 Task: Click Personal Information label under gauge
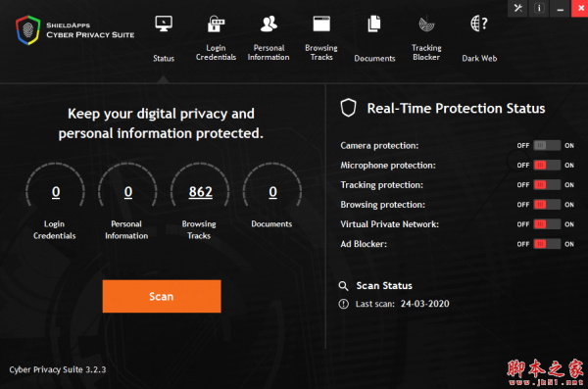126,230
